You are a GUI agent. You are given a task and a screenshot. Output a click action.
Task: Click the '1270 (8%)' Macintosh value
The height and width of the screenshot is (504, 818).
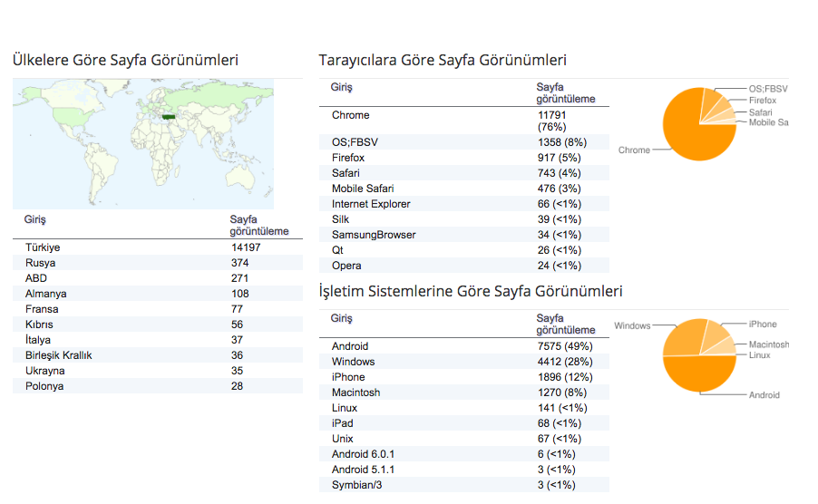coord(562,393)
